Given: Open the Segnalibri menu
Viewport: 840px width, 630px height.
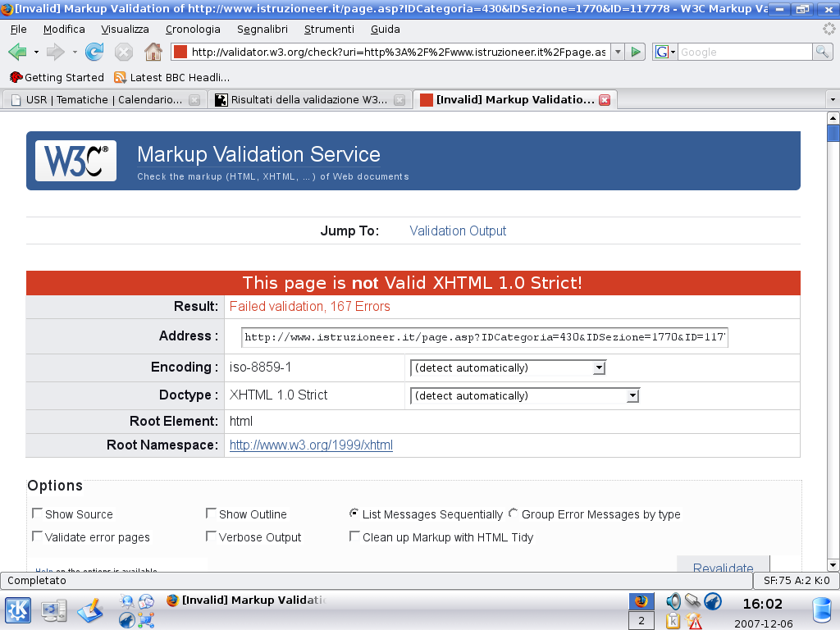Looking at the screenshot, I should [x=262, y=30].
